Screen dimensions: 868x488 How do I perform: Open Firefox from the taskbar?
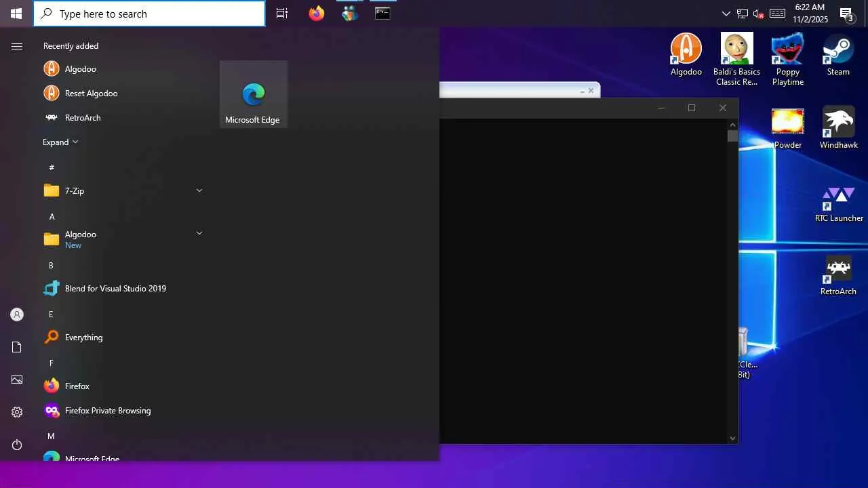pyautogui.click(x=317, y=14)
